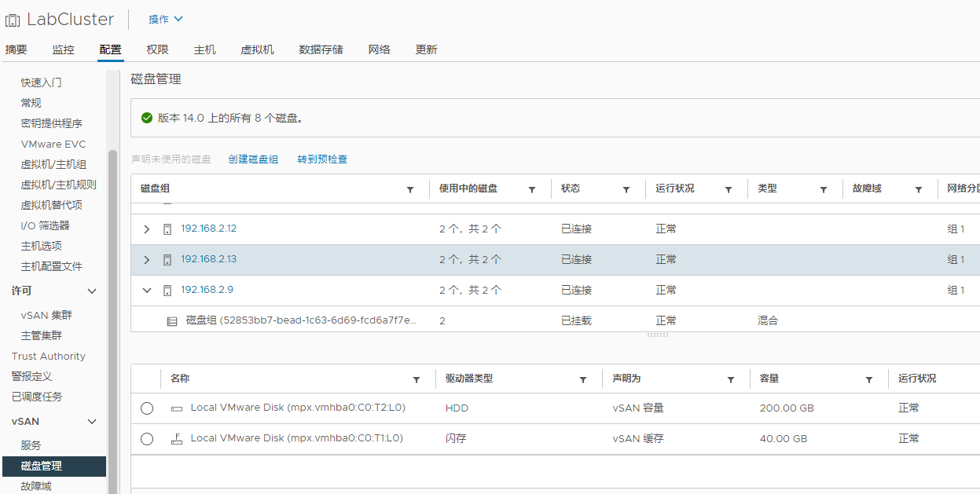Open 主机配置文件 in sidebar
Image resolution: width=980 pixels, height=494 pixels.
(52, 266)
